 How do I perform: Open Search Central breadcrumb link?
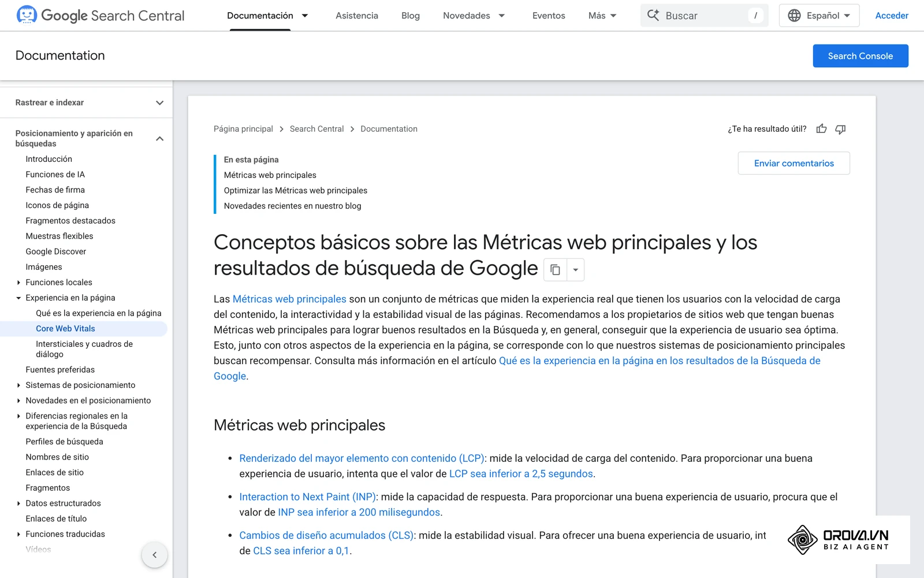click(316, 129)
